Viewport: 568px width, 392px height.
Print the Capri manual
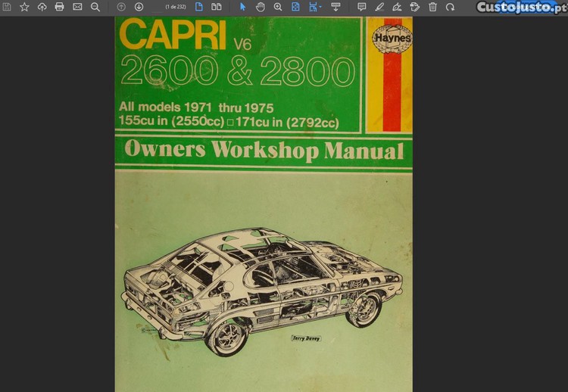tap(59, 7)
